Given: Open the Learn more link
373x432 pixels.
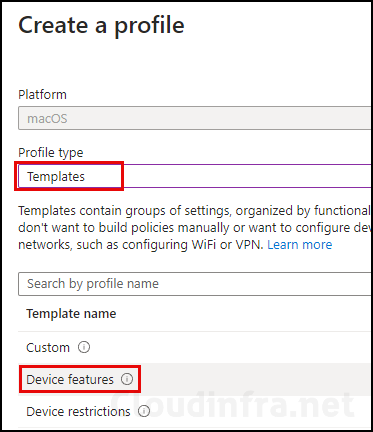Looking at the screenshot, I should pos(300,245).
